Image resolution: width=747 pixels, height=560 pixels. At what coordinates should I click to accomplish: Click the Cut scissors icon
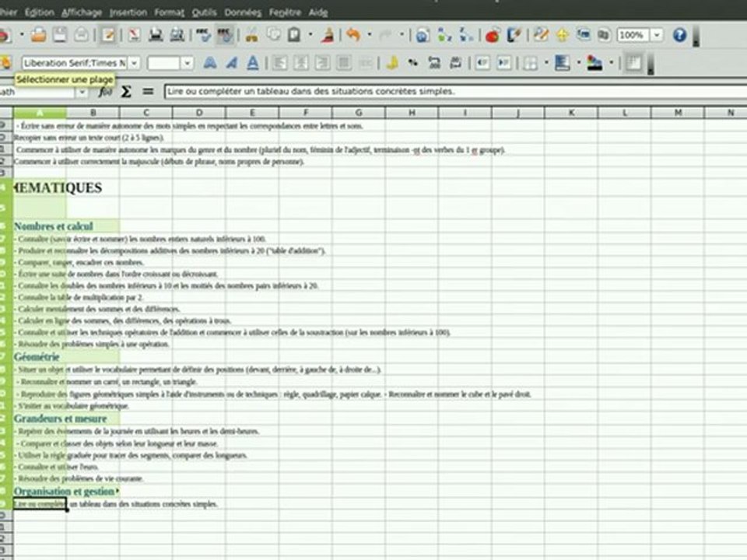251,35
